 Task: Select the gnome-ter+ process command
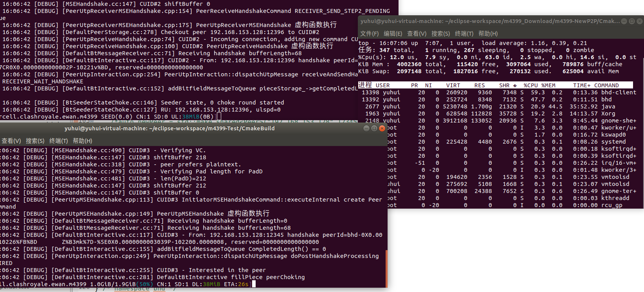619,191
